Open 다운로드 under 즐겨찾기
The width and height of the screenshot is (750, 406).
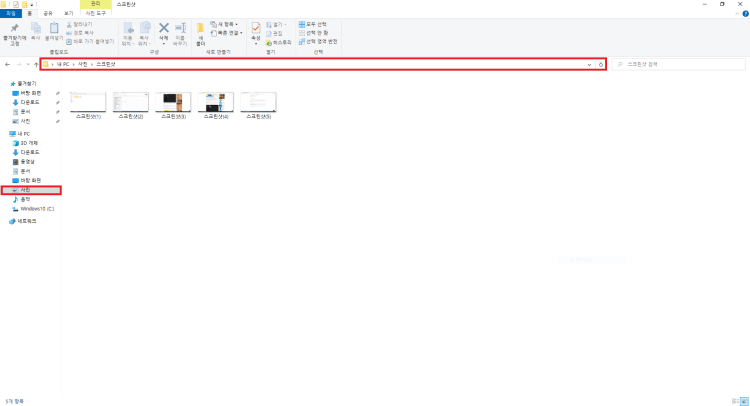(30, 102)
